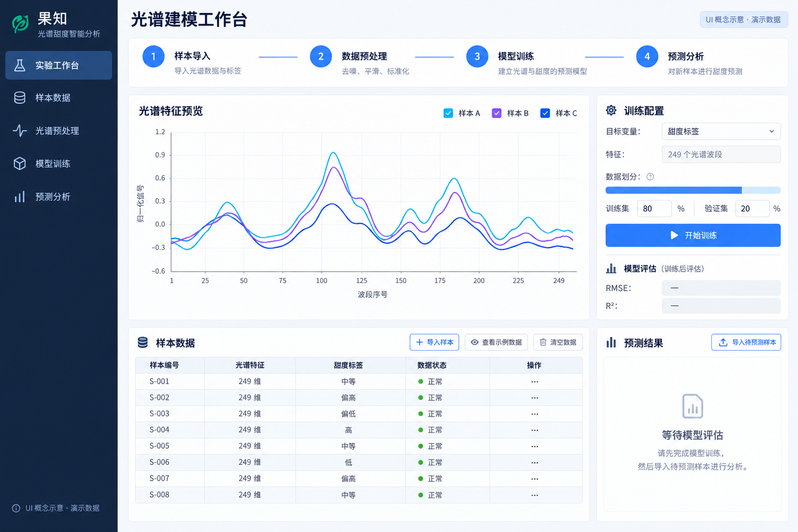
Task: Toggle the 样本 C series checkbox
Action: pyautogui.click(x=545, y=113)
